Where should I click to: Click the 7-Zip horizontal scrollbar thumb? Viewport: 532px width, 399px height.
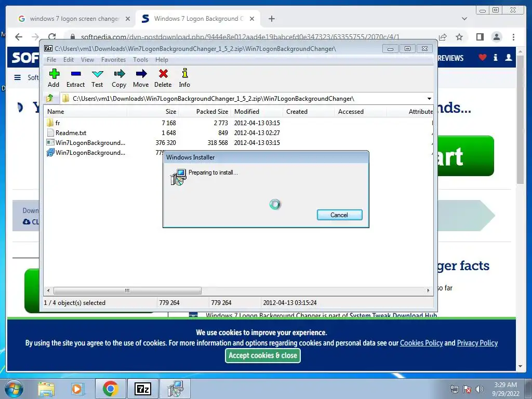[x=127, y=290]
